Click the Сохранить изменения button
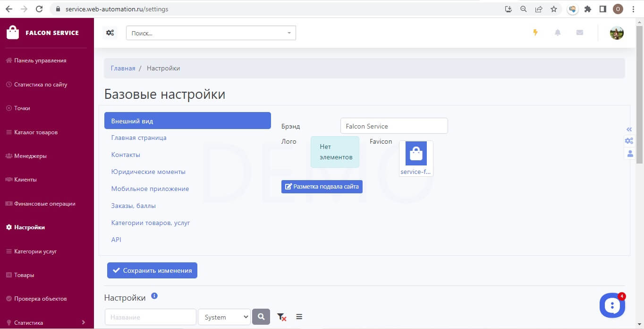The image size is (644, 329). (152, 270)
